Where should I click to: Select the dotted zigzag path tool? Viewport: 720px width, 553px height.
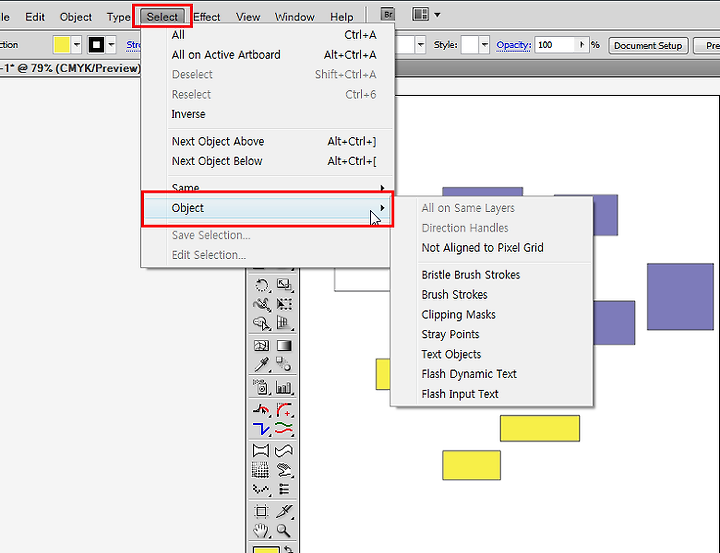click(x=261, y=490)
